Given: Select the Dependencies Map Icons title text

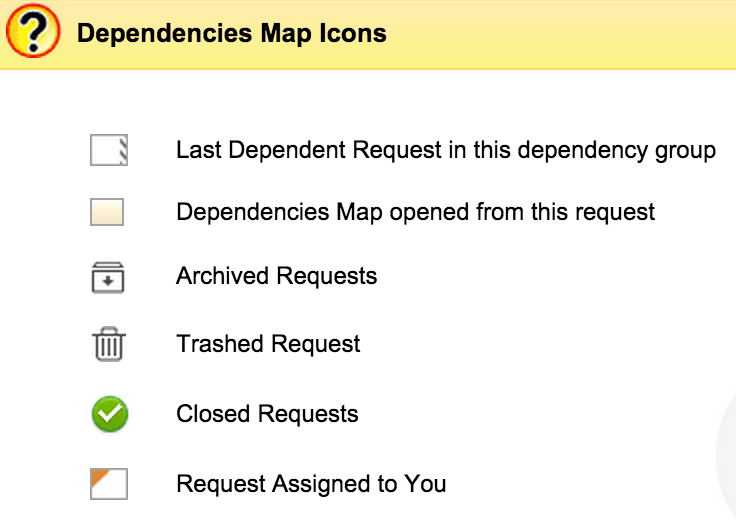Looking at the screenshot, I should [231, 34].
